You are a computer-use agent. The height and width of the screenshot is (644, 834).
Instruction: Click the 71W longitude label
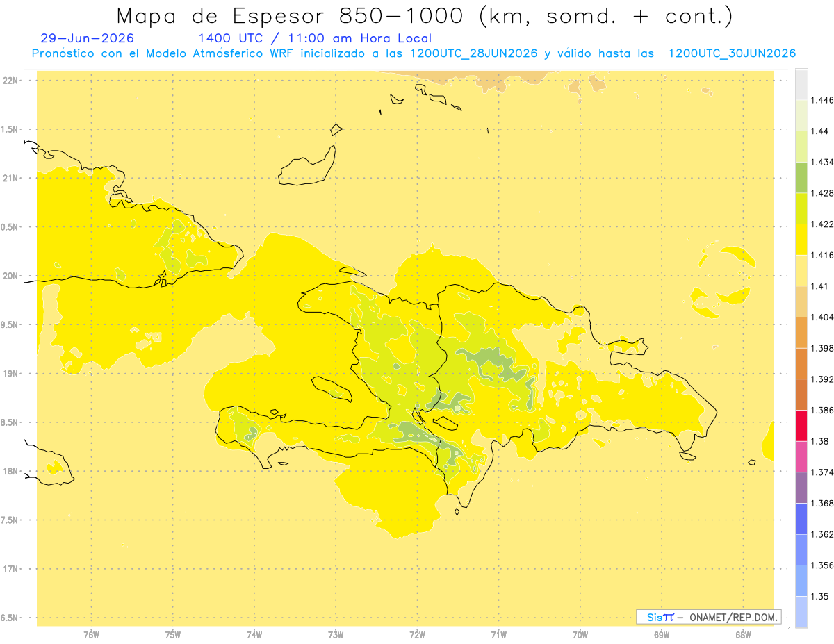tap(498, 635)
